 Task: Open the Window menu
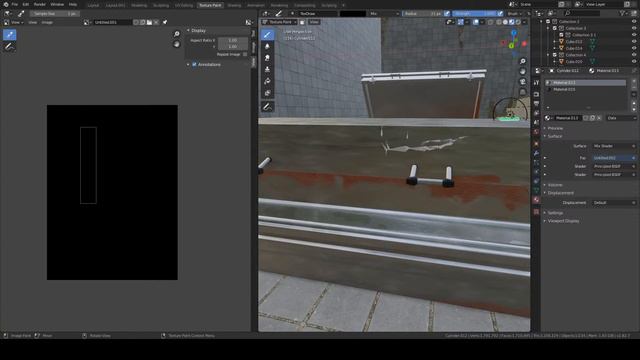57,4
